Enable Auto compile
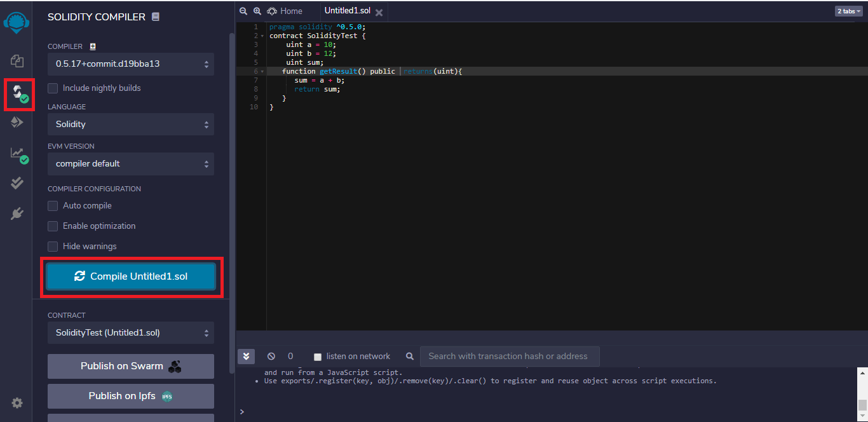Screen dimensions: 868x422 53,205
